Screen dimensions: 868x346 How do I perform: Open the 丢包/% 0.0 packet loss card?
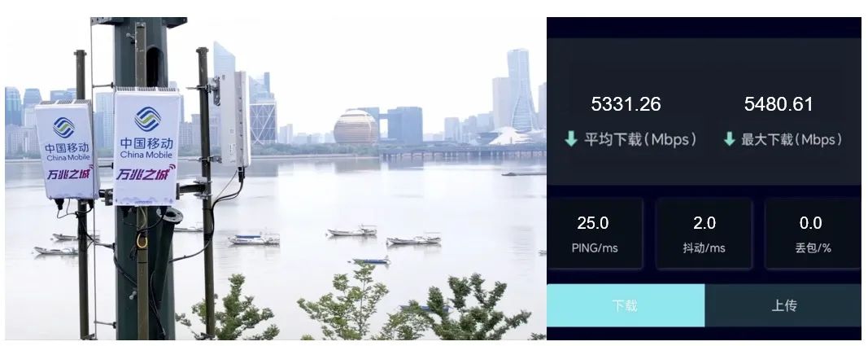tap(813, 234)
